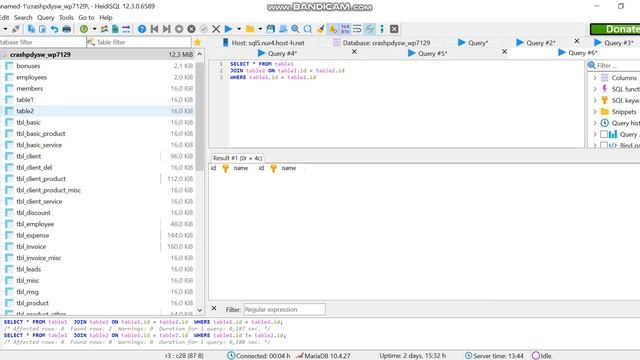
Task: Click the green Export database document icon
Action: (115, 29)
